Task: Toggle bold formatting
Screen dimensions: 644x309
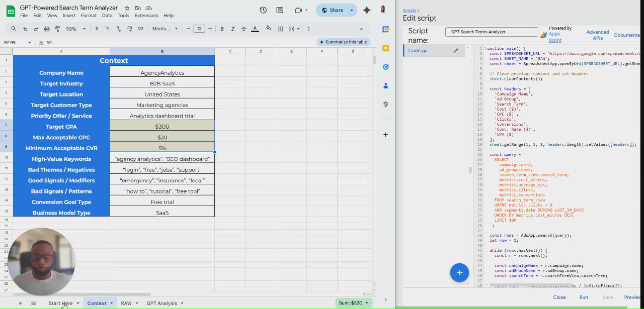Action: [222, 29]
